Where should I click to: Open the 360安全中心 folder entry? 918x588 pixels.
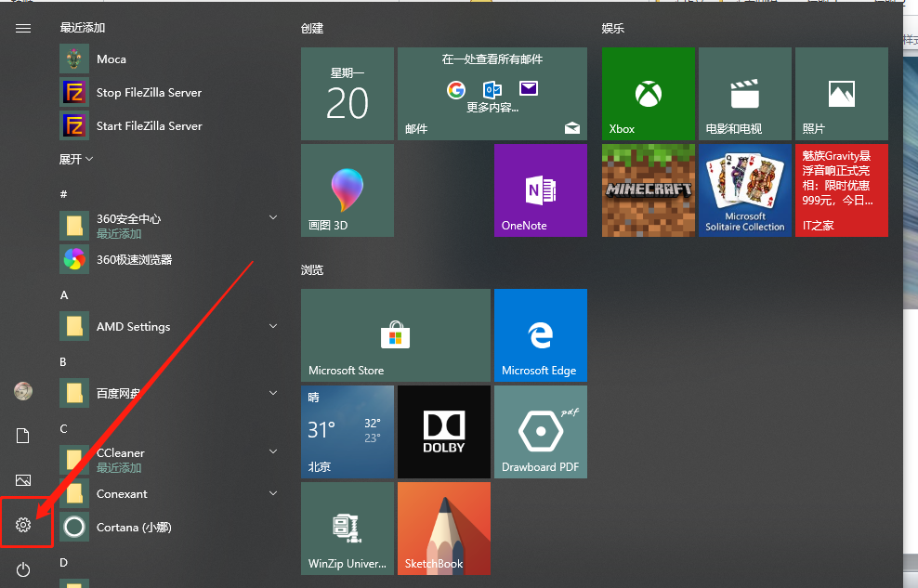169,226
